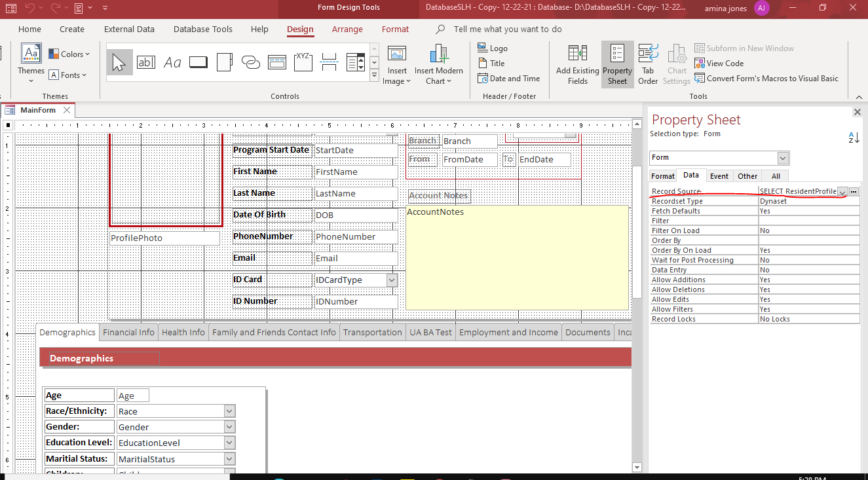This screenshot has height=480, width=868.
Task: Click the IDCardType combo box arrow
Action: (x=392, y=280)
